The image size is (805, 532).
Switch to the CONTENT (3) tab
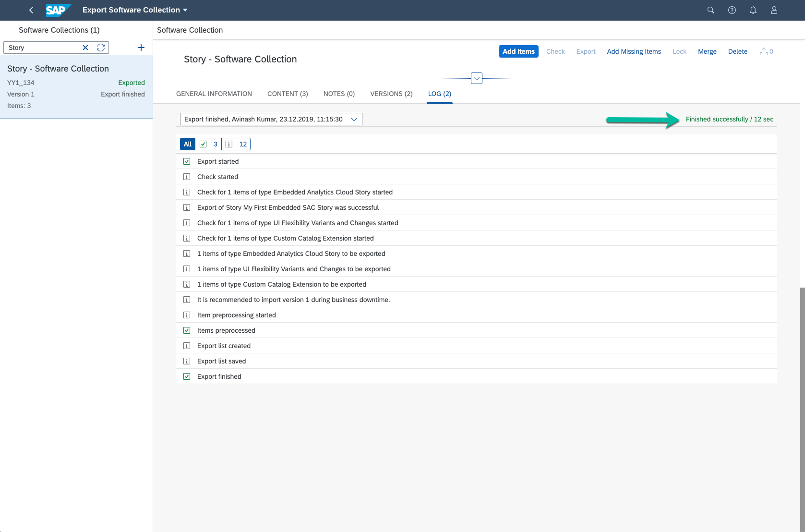[x=288, y=94]
